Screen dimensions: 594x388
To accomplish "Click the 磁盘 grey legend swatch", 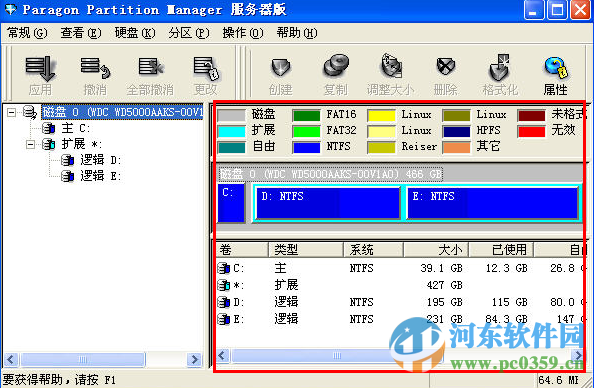I will (x=231, y=115).
